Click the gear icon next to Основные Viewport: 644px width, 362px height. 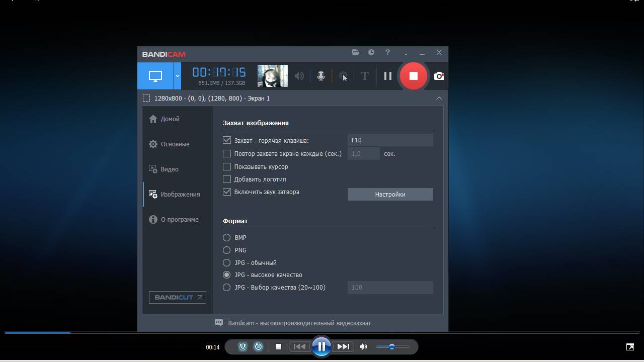pos(153,144)
